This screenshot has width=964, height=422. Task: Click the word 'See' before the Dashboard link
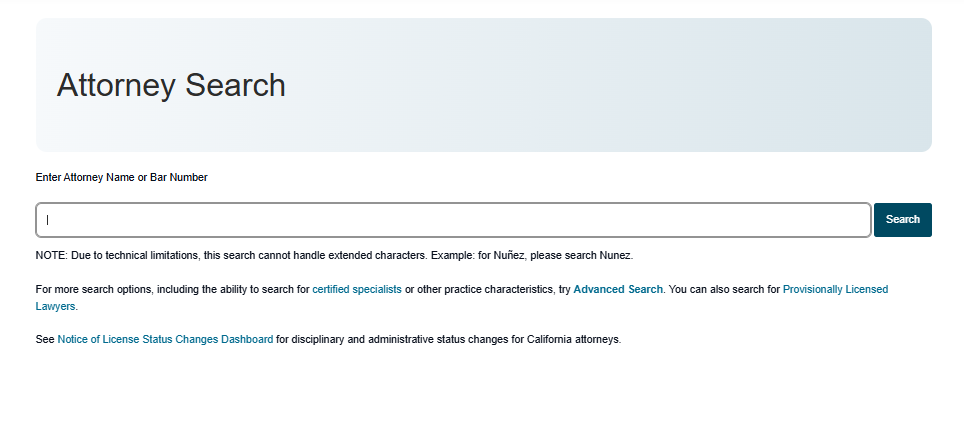click(x=45, y=339)
